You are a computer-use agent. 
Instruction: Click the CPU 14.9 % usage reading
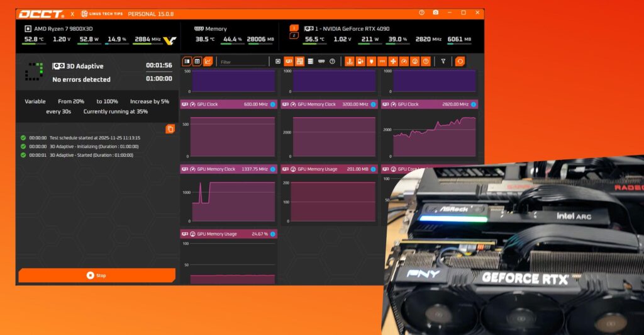pyautogui.click(x=116, y=40)
